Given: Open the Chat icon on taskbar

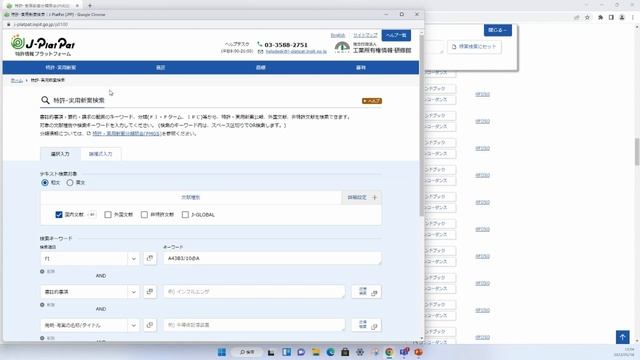Looking at the screenshot, I should pos(301,352).
